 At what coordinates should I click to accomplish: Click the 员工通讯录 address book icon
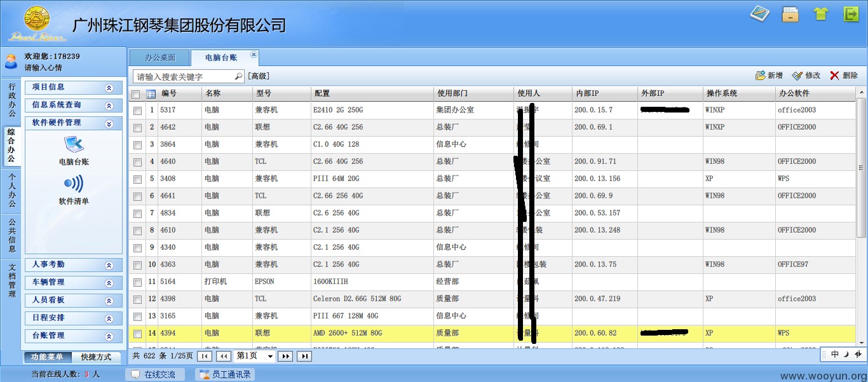click(x=205, y=375)
